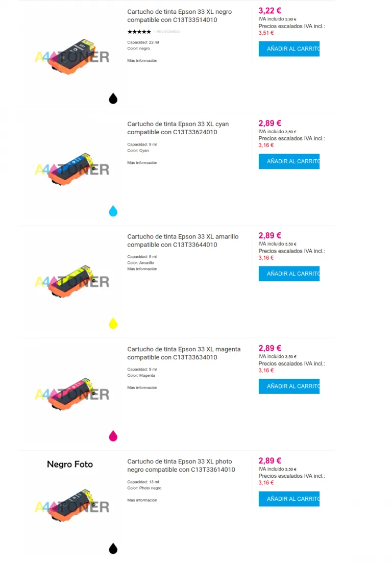Open the Epson 33 XL cyan product title link
Screen dimensions: 392x562
click(178, 128)
